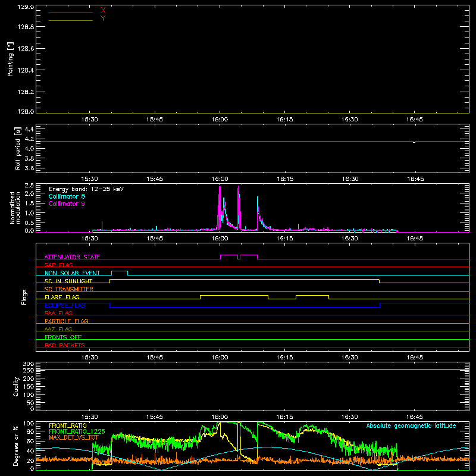Click the '128.2' pointing axis value

[x=26, y=92]
